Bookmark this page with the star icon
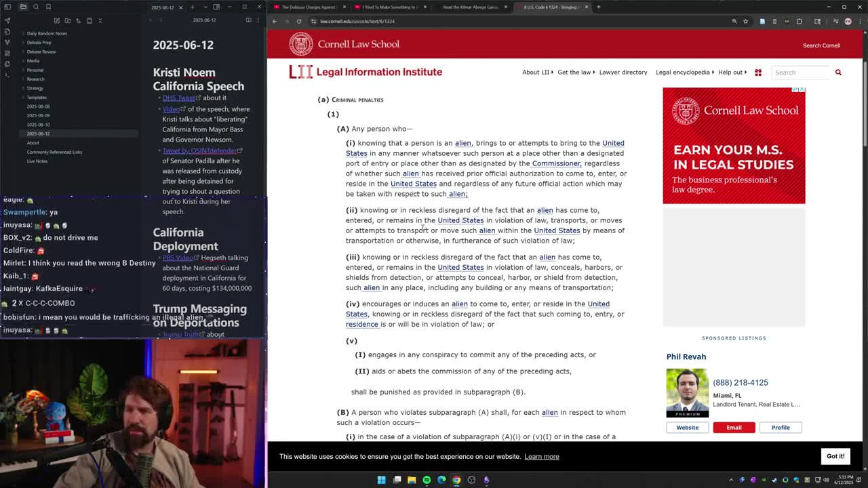 (745, 21)
